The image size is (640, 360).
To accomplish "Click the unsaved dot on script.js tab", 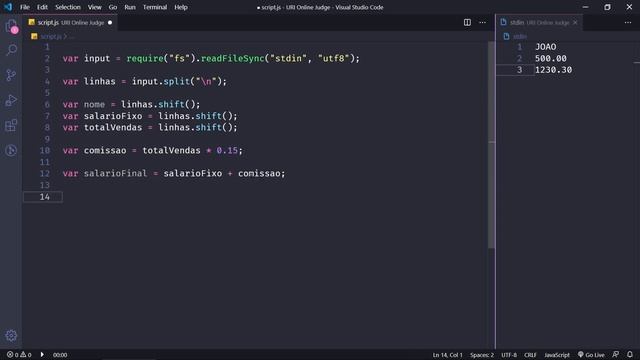I will pos(110,22).
